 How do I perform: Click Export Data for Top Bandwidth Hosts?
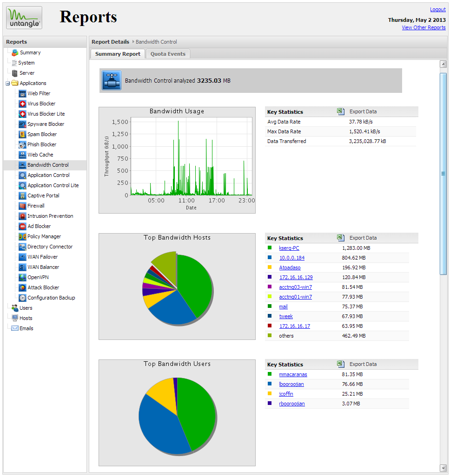[363, 238]
